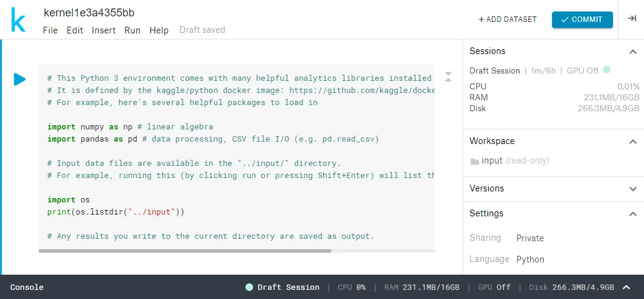644x299 pixels.
Task: Click the Commit button
Action: (582, 19)
